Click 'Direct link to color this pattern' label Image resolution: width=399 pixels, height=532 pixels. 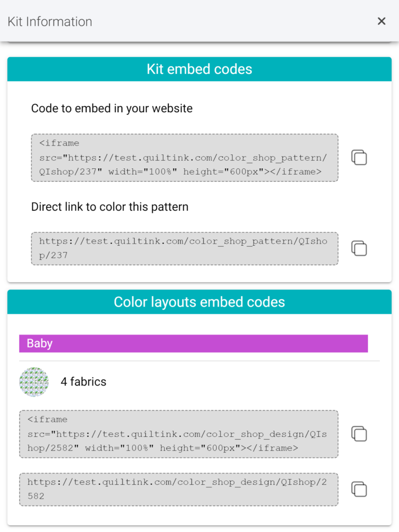pos(110,207)
